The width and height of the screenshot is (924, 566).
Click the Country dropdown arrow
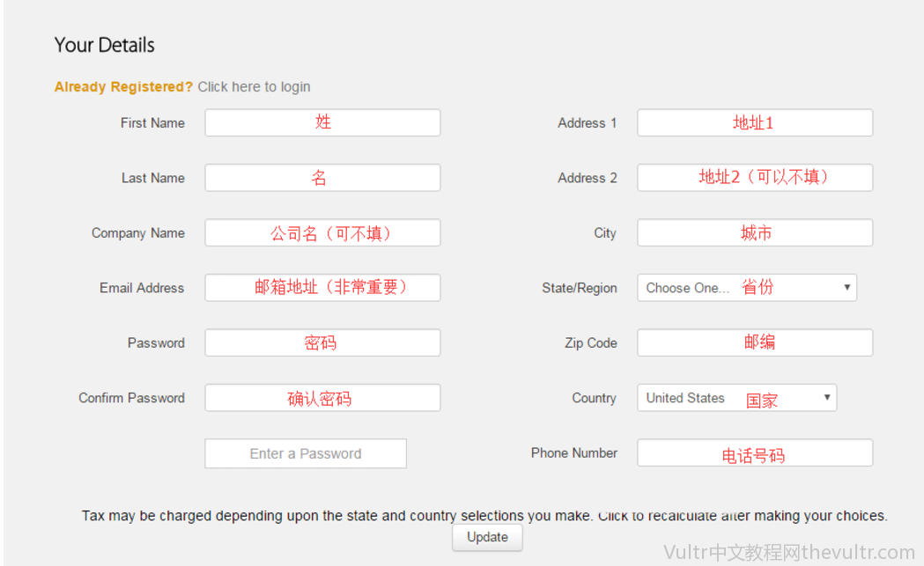click(x=826, y=398)
